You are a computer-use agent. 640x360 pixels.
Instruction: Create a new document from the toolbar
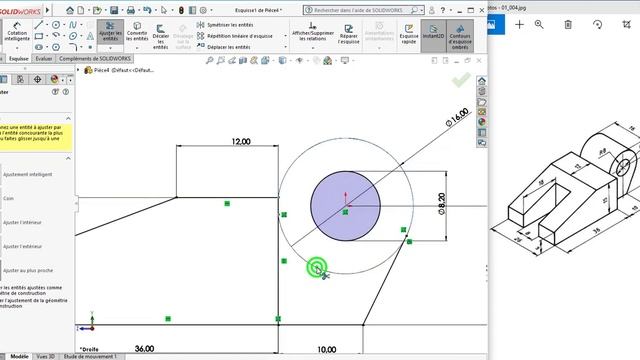(81, 10)
